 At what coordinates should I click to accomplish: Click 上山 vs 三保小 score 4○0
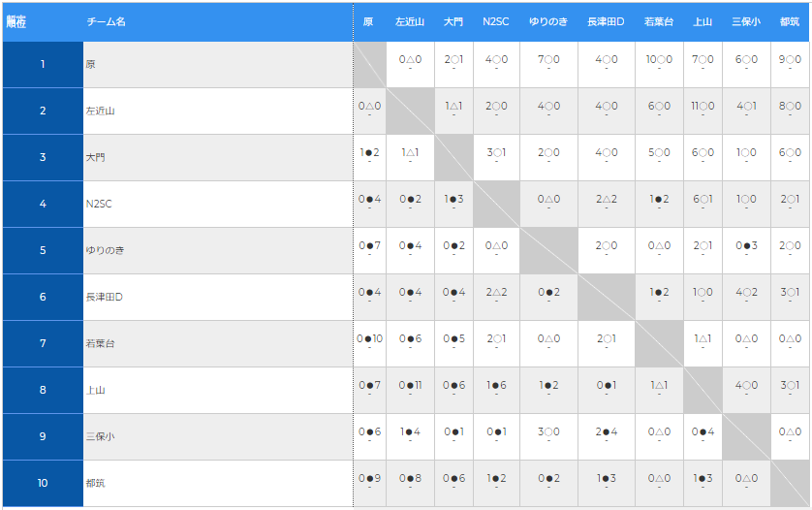pos(746,386)
